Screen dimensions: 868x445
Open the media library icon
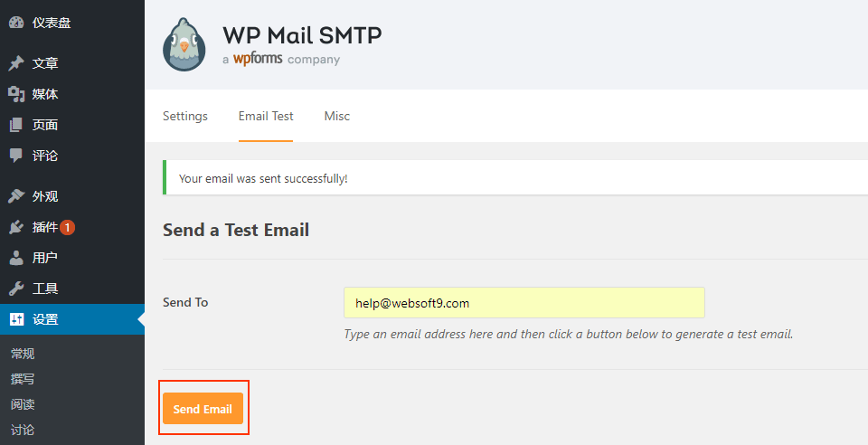click(x=16, y=94)
